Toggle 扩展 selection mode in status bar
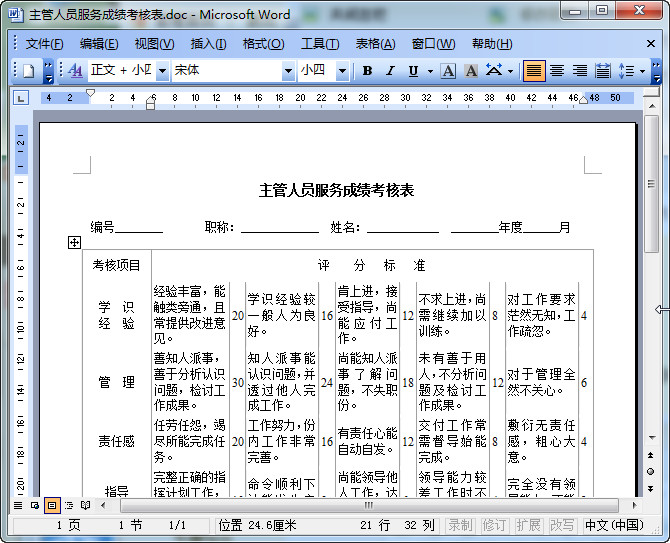Image resolution: width=670 pixels, height=543 pixels. click(528, 525)
